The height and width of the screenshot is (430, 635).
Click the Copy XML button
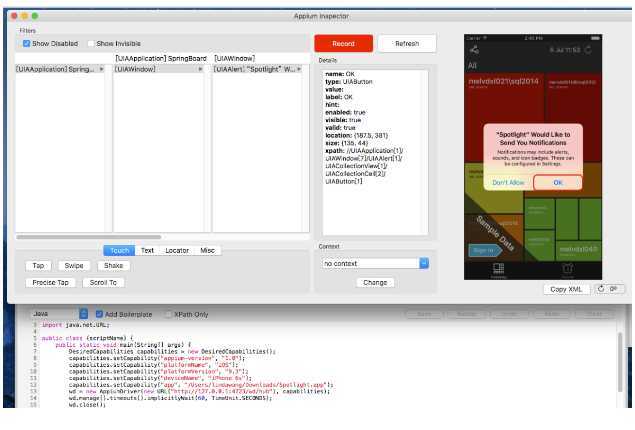click(x=566, y=289)
